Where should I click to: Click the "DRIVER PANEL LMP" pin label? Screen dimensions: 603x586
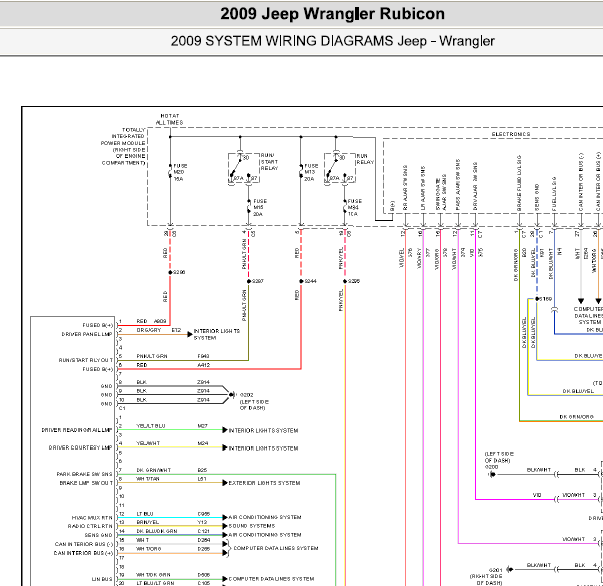tap(87, 334)
